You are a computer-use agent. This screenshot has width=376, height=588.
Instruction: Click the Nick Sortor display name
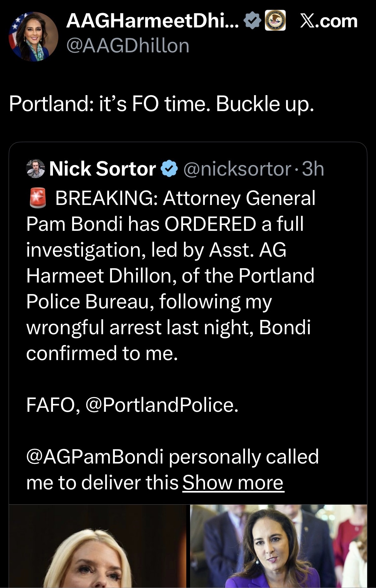102,169
